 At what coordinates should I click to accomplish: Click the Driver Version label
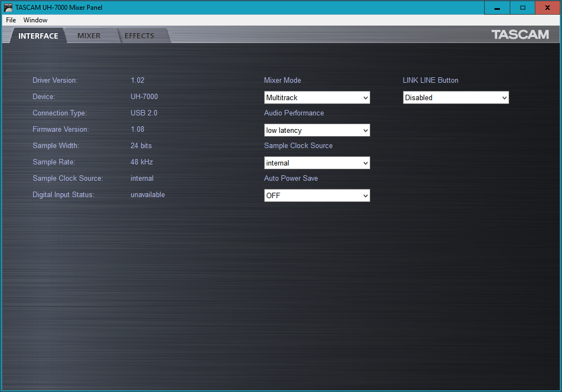[x=55, y=80]
